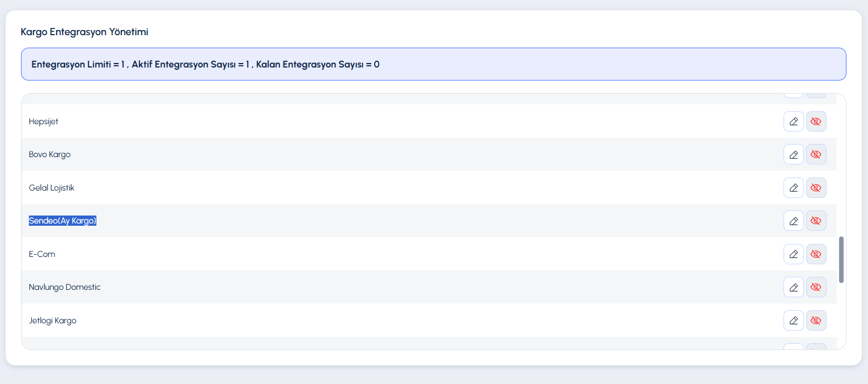This screenshot has height=384, width=868.
Task: Edit the E-Com integration
Action: 794,254
